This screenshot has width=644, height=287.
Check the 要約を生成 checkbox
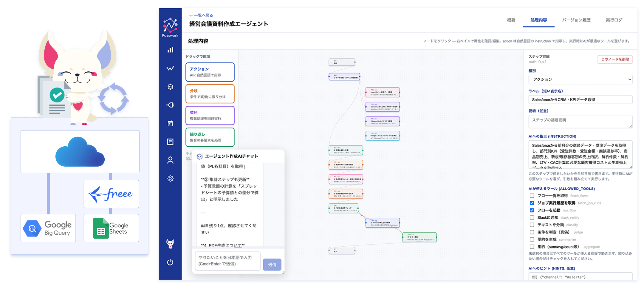pyautogui.click(x=532, y=240)
